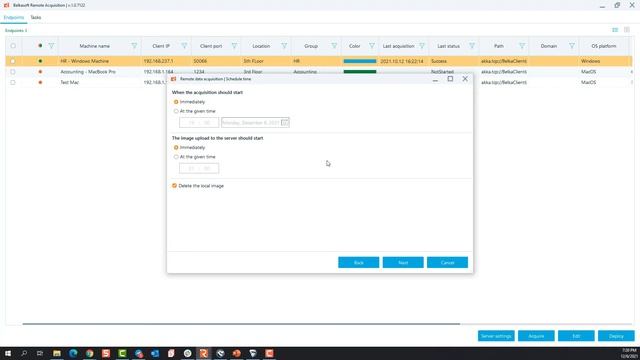Select the Test Mac name cell
The image size is (640, 360).
pyautogui.click(x=100, y=82)
